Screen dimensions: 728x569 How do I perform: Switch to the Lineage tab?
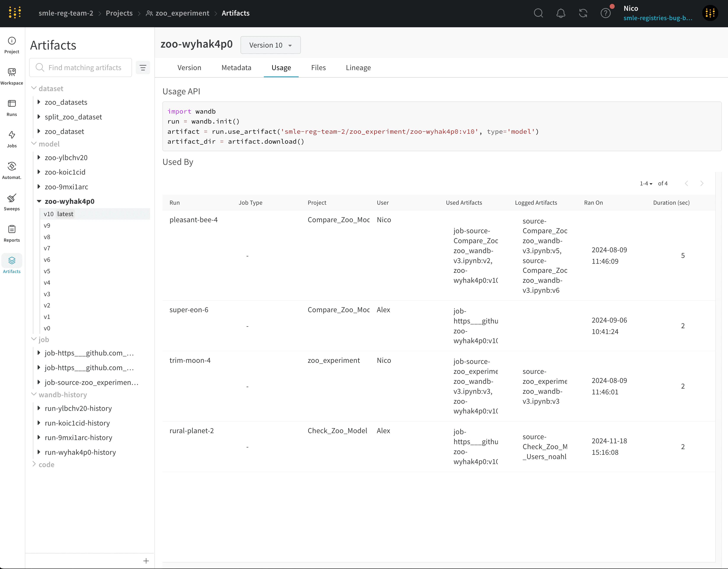(358, 68)
